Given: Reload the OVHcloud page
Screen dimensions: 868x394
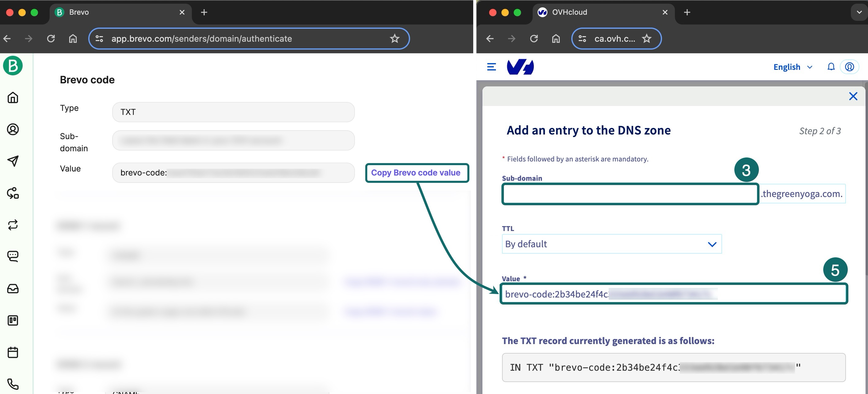Looking at the screenshot, I should point(534,39).
